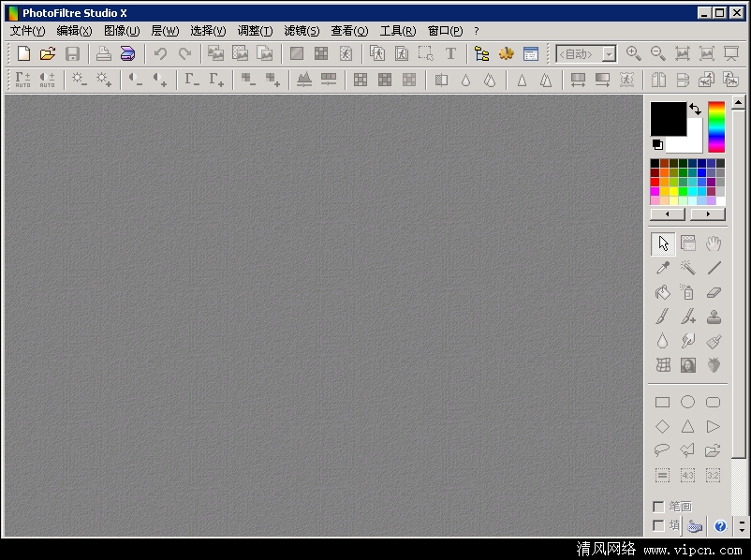Select the pointer arrow selection tool
This screenshot has height=560, width=751.
663,243
